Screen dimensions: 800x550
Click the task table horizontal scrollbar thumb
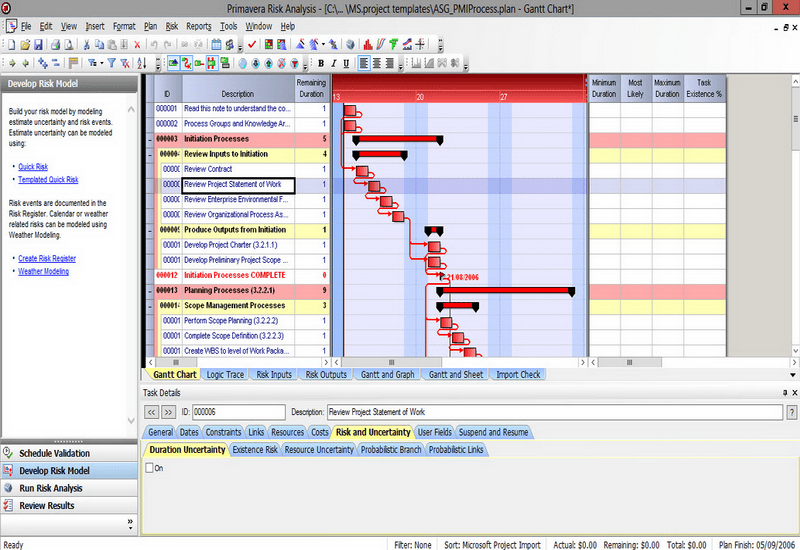coord(176,362)
